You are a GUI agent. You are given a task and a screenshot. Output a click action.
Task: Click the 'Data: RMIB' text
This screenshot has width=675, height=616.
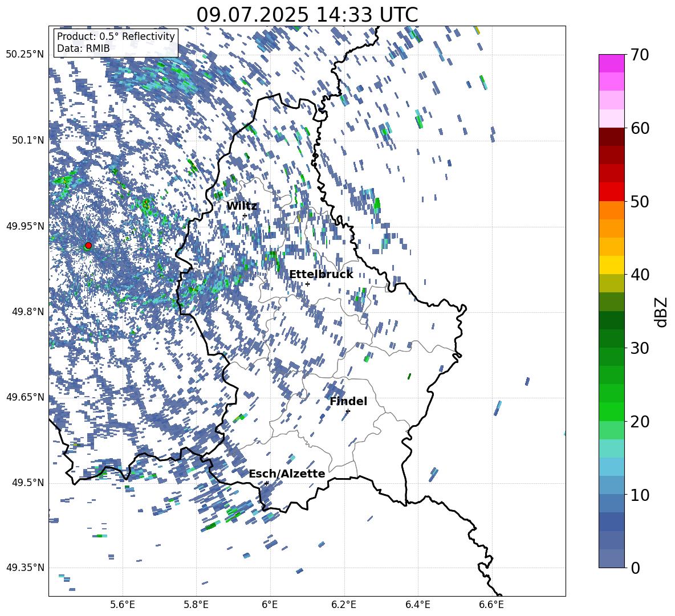[83, 48]
